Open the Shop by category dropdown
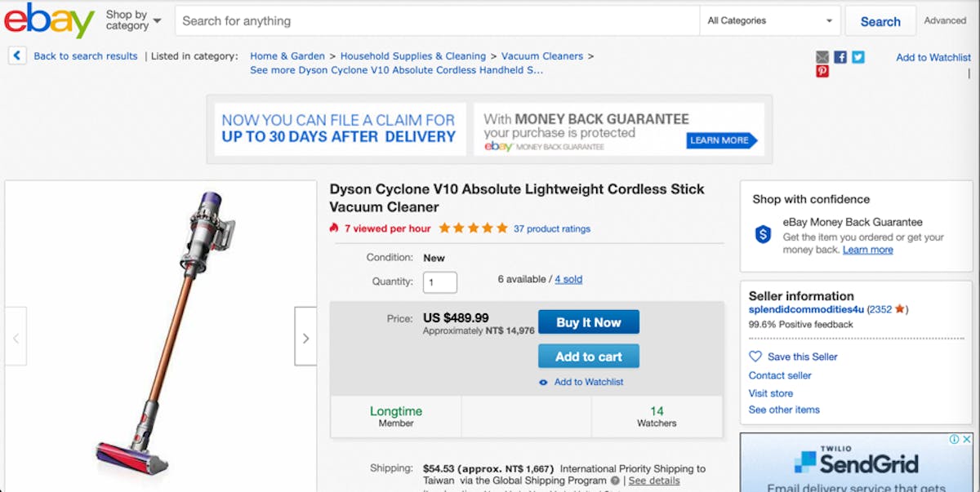Screen dimensions: 980x492 pos(133,20)
